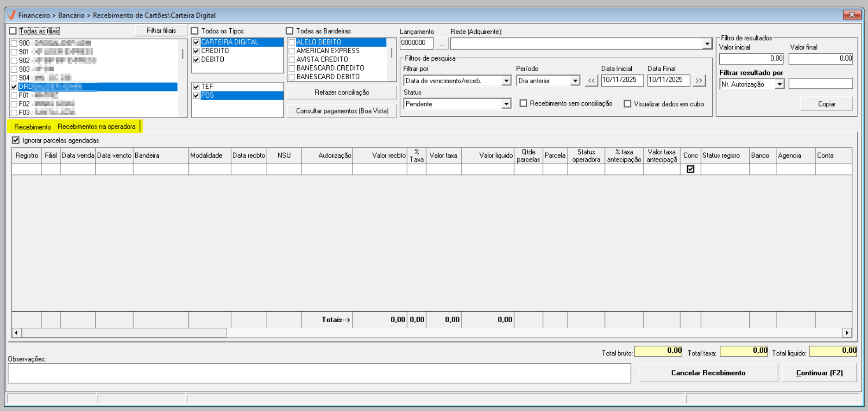Open the Lançamento lookup ellipsis button
The height and width of the screenshot is (411, 868).
click(x=442, y=44)
